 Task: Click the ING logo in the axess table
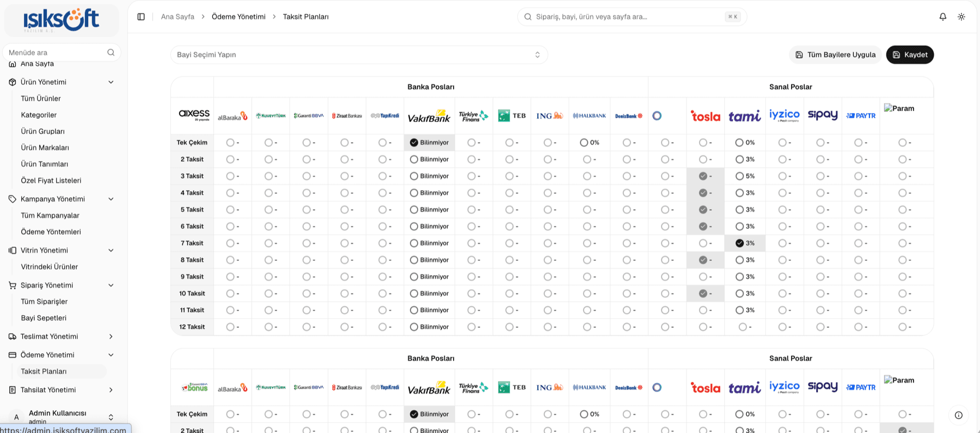[549, 115]
